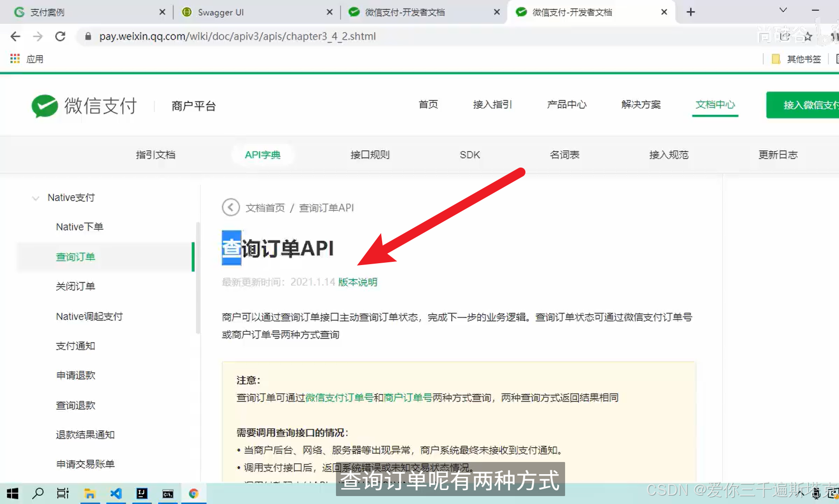Switch to Swagger UI tab
Image resolution: width=839 pixels, height=504 pixels.
click(x=257, y=12)
